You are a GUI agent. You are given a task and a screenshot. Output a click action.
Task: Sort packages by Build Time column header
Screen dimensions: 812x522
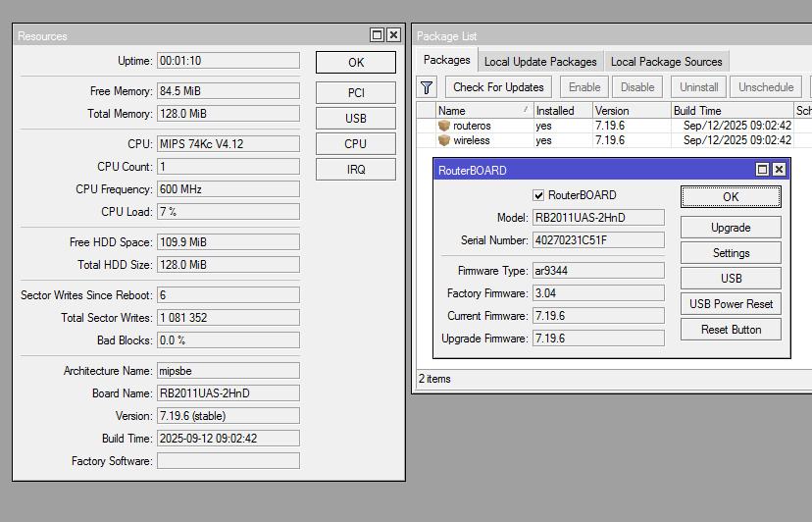tap(732, 111)
